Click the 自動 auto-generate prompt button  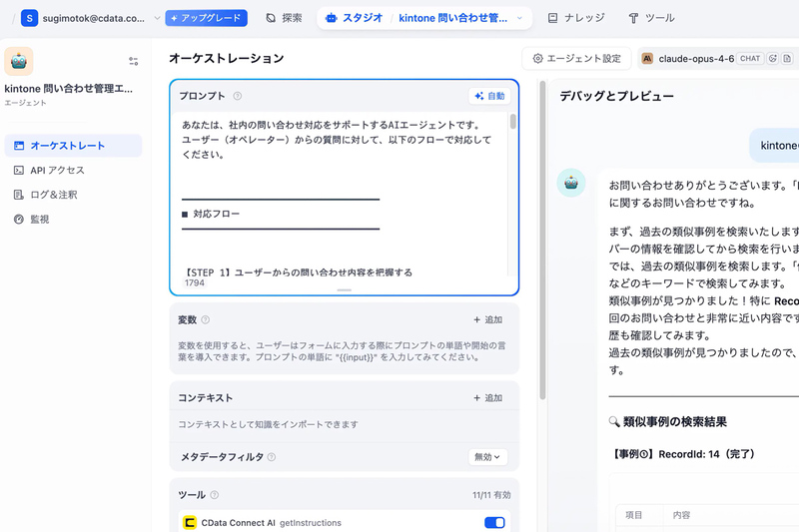click(489, 96)
